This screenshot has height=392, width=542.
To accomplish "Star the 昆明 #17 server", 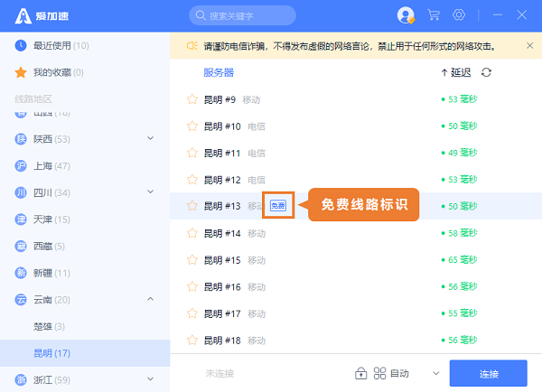I will [192, 313].
